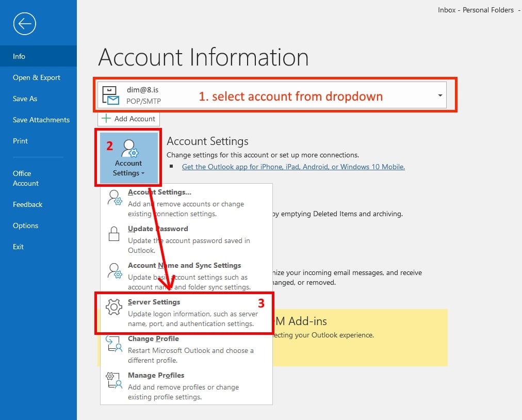The height and width of the screenshot is (420, 522).
Task: Open Office Account page
Action: 38,178
